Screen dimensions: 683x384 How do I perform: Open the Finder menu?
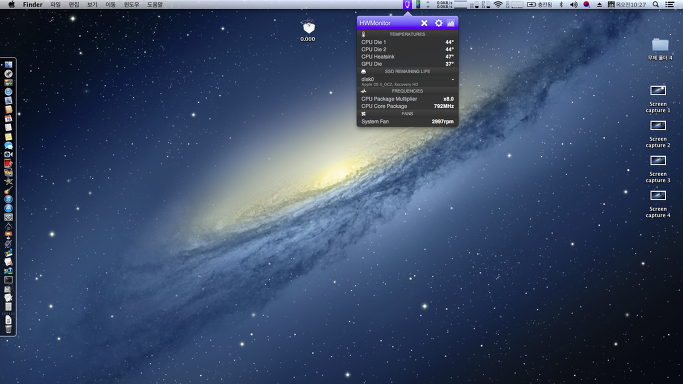33,4
